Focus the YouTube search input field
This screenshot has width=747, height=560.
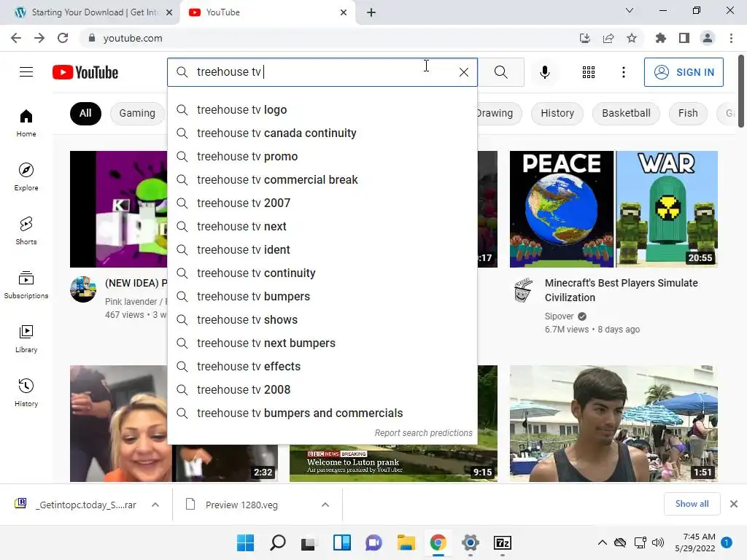pos(324,72)
